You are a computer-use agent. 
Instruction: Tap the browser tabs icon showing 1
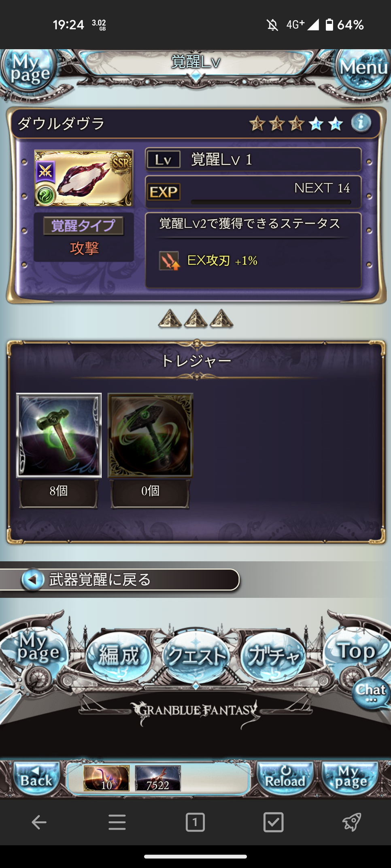pyautogui.click(x=195, y=822)
